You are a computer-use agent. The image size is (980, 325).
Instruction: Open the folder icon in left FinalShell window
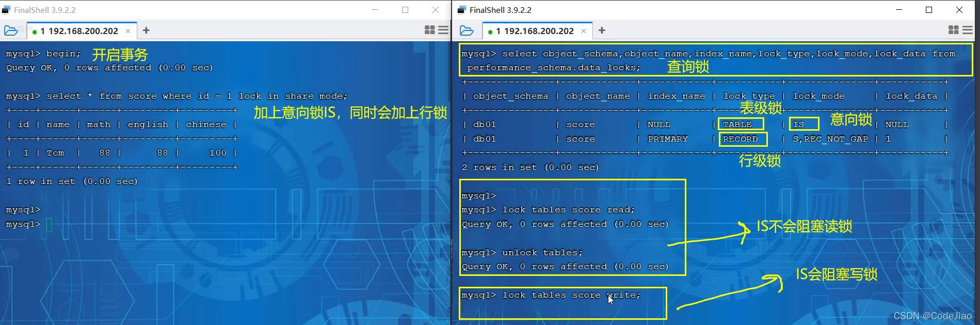(x=11, y=30)
